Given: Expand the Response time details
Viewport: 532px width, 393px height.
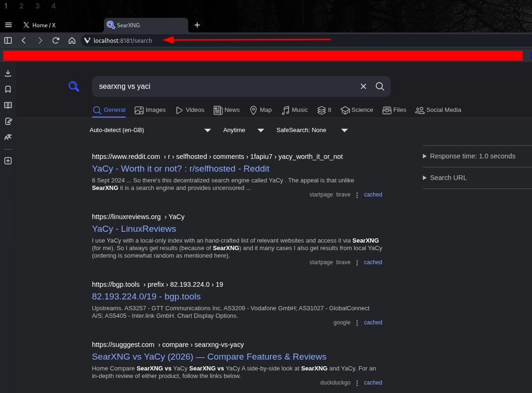Looking at the screenshot, I should [469, 157].
